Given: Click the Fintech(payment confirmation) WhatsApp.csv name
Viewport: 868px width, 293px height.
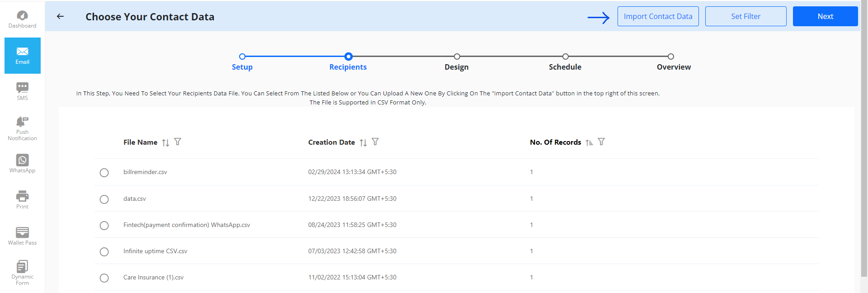Looking at the screenshot, I should (x=187, y=225).
